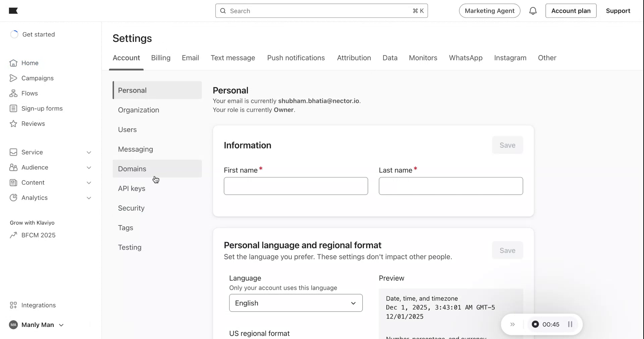Select Reviews in the sidebar
Image resolution: width=644 pixels, height=339 pixels.
[x=33, y=124]
